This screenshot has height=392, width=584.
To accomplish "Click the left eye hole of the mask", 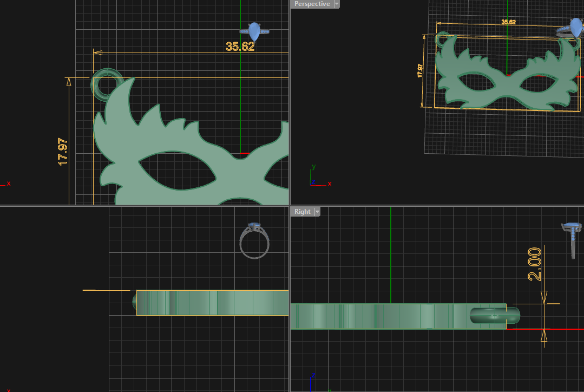I will point(177,171).
